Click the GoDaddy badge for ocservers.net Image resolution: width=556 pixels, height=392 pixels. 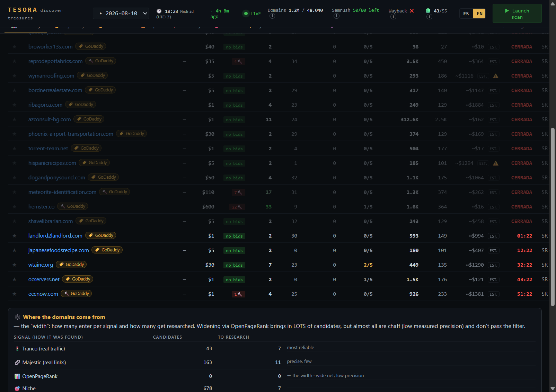point(78,279)
